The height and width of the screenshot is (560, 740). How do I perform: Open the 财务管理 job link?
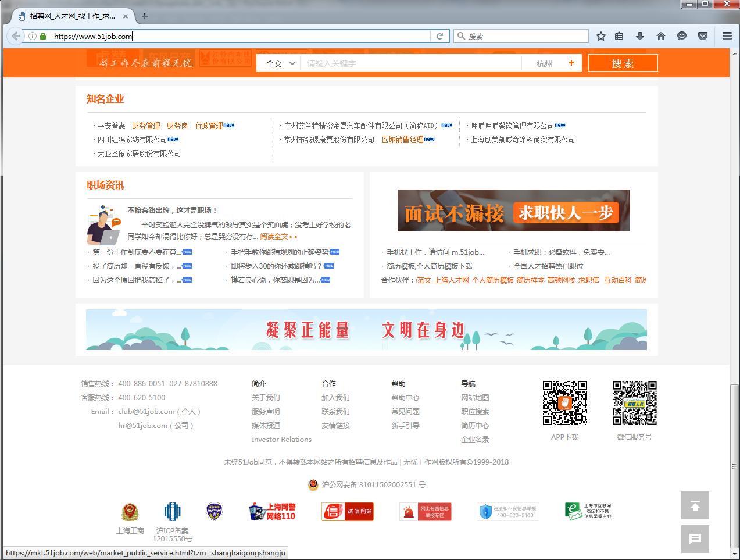146,126
